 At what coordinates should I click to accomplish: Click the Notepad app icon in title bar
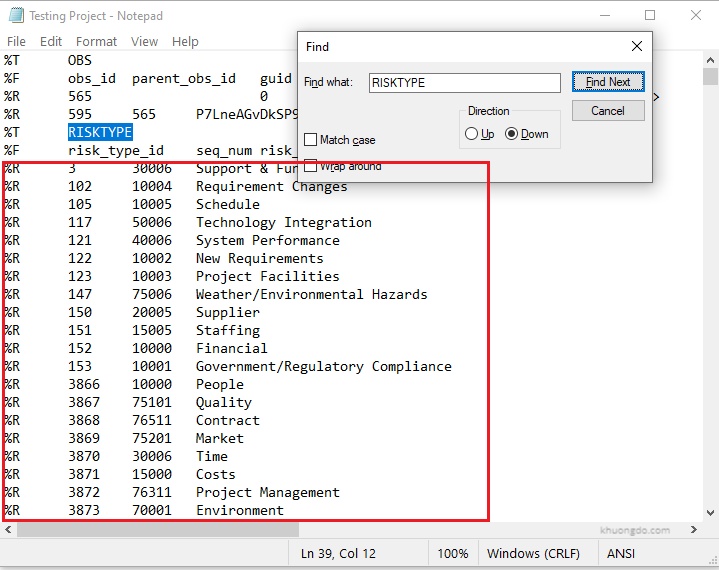[14, 16]
